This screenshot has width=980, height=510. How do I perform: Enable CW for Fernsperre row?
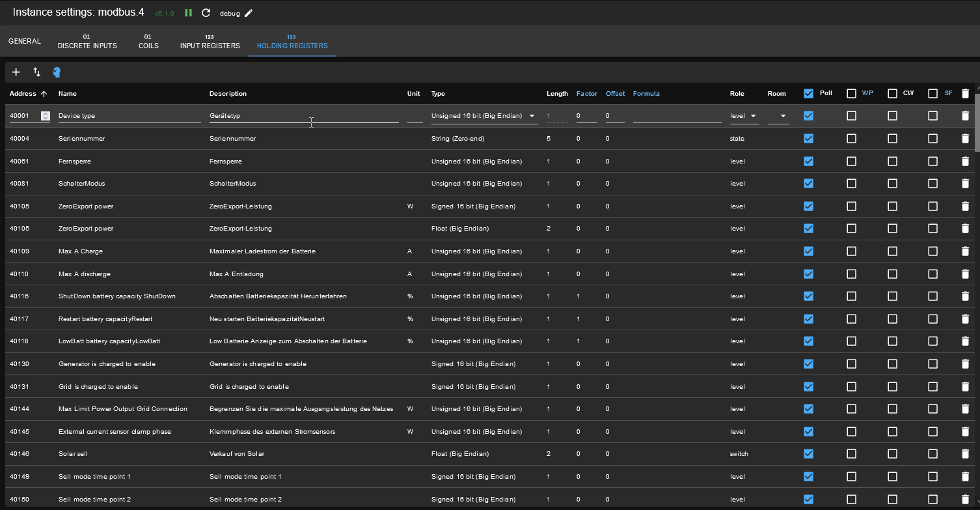click(892, 161)
